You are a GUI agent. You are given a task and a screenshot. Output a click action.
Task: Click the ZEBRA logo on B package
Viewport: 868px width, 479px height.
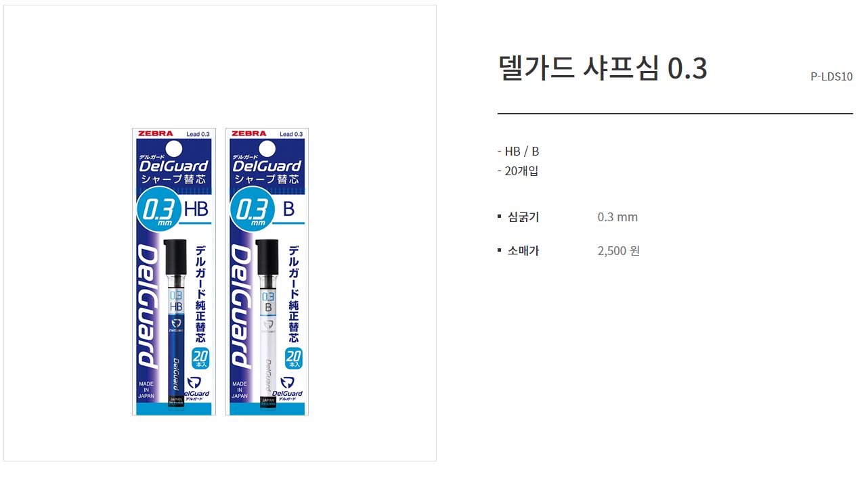click(249, 134)
